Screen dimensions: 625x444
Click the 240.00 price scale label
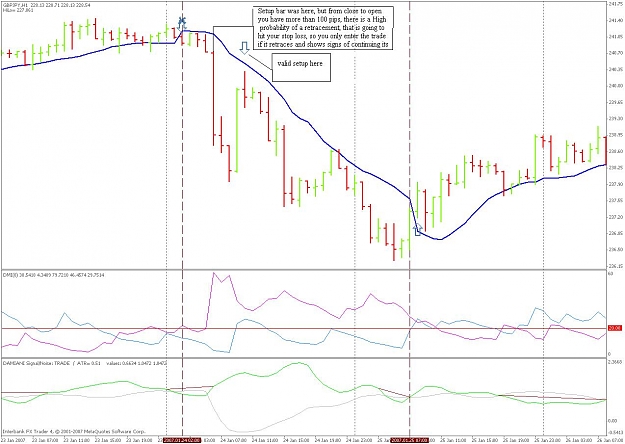(615, 85)
